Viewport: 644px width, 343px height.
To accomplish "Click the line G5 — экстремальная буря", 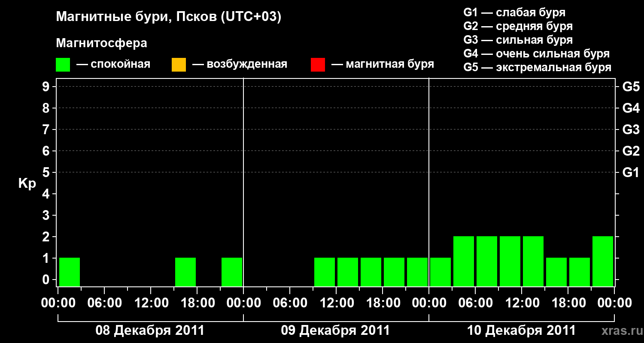I will pyautogui.click(x=537, y=67).
